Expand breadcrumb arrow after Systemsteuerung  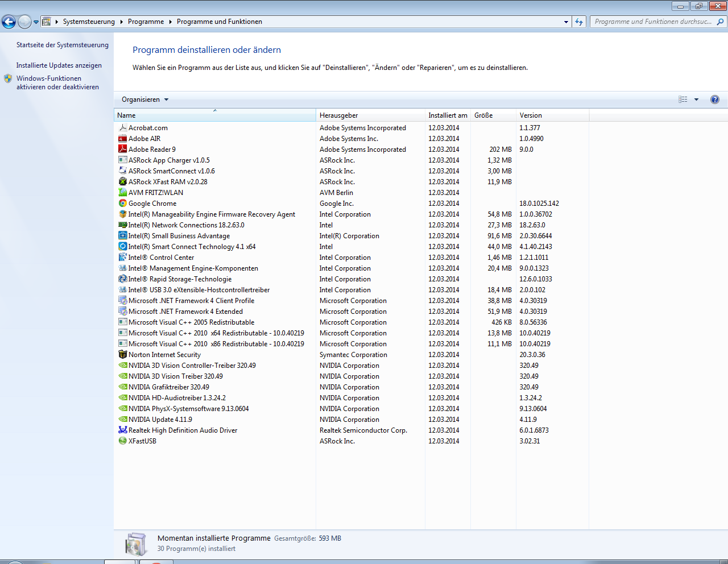pos(121,22)
